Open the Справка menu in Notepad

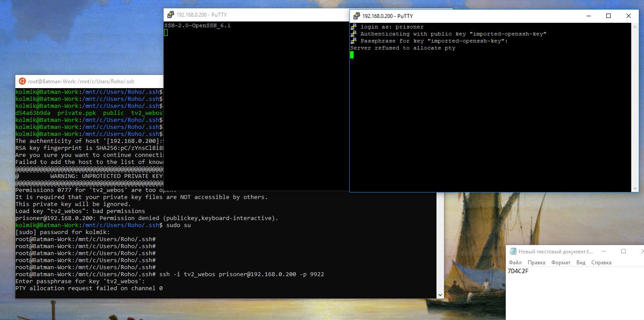point(601,263)
